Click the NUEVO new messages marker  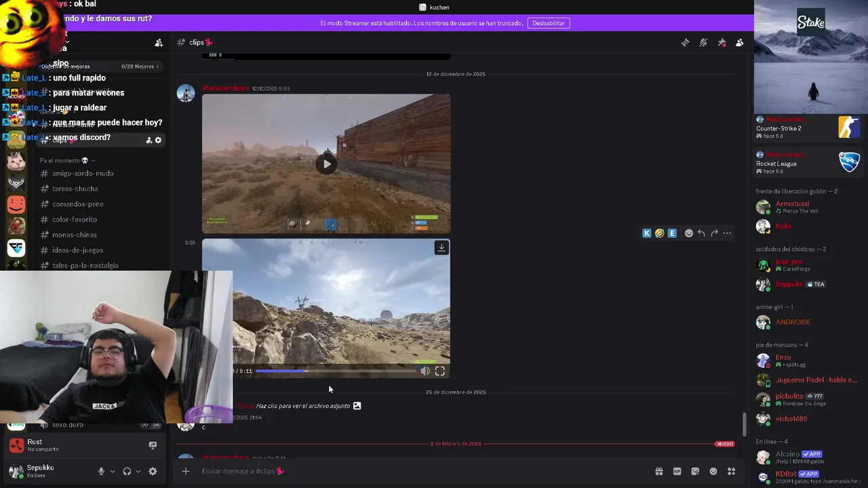[725, 444]
